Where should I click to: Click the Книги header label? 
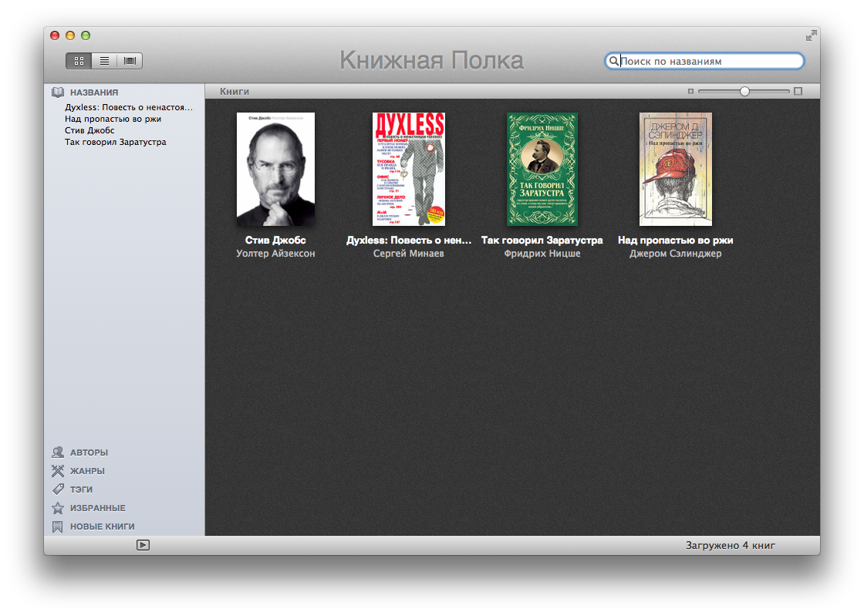235,92
